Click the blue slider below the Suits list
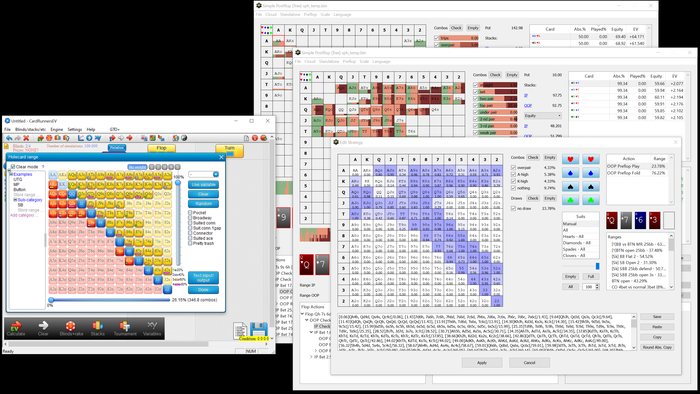Image resolution: width=700 pixels, height=394 pixels. click(597, 266)
